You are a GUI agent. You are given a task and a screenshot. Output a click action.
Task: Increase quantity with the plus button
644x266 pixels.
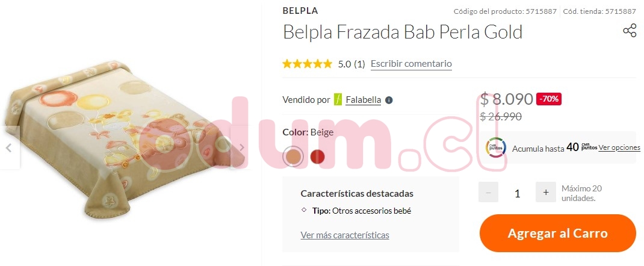545,192
